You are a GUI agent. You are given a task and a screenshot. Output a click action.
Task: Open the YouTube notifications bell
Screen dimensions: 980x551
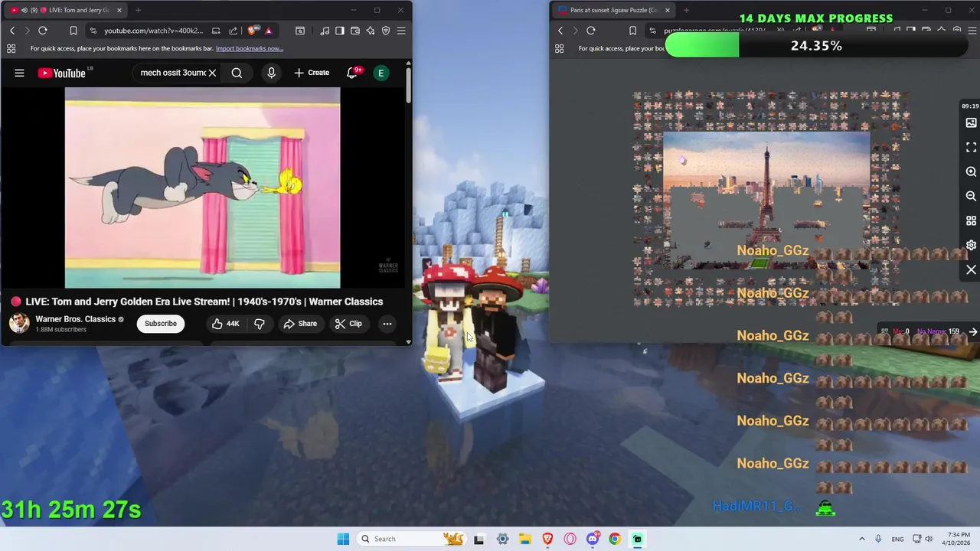tap(352, 73)
